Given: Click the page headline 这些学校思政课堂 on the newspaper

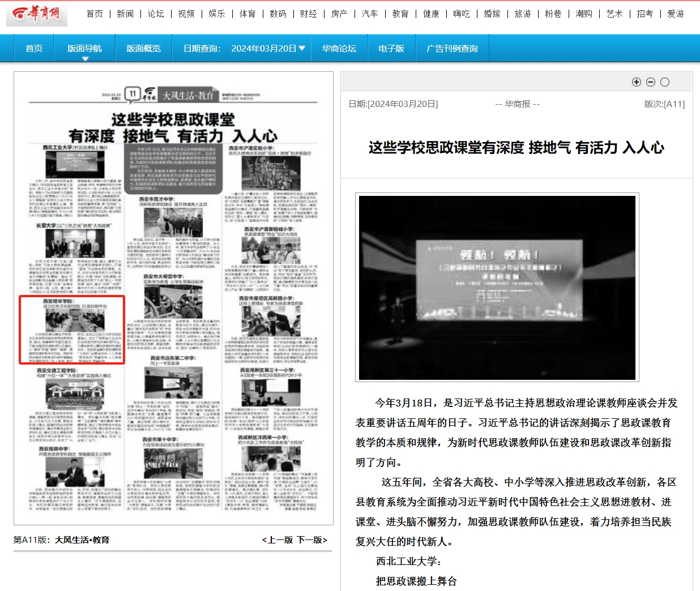Looking at the screenshot, I should [173, 127].
